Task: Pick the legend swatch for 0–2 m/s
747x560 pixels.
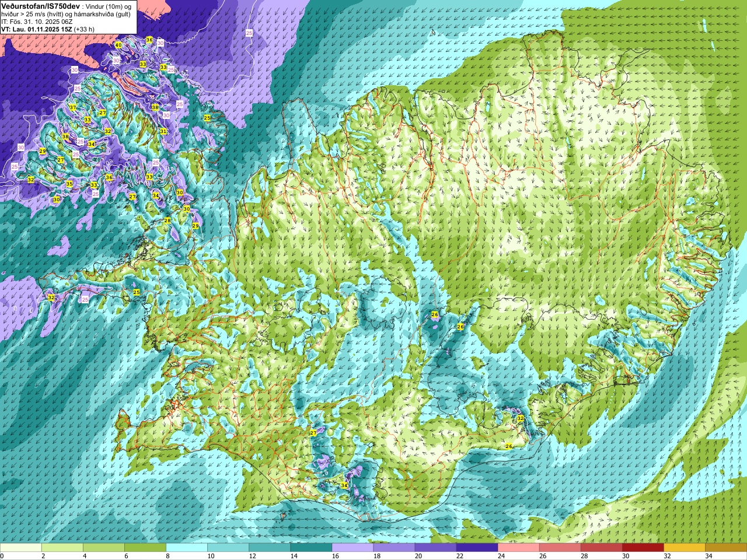Action: coord(21,548)
